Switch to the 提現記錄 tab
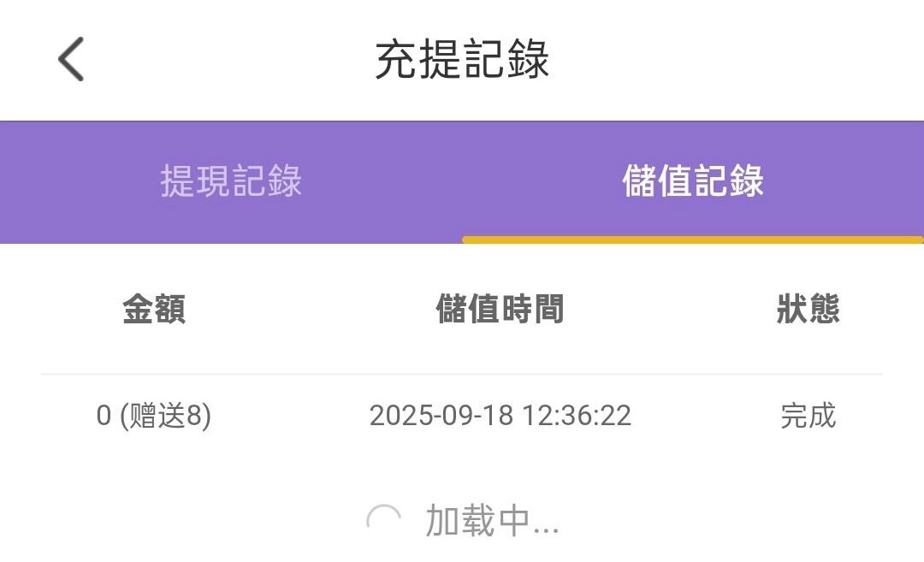This screenshot has height=562, width=924. pyautogui.click(x=231, y=181)
